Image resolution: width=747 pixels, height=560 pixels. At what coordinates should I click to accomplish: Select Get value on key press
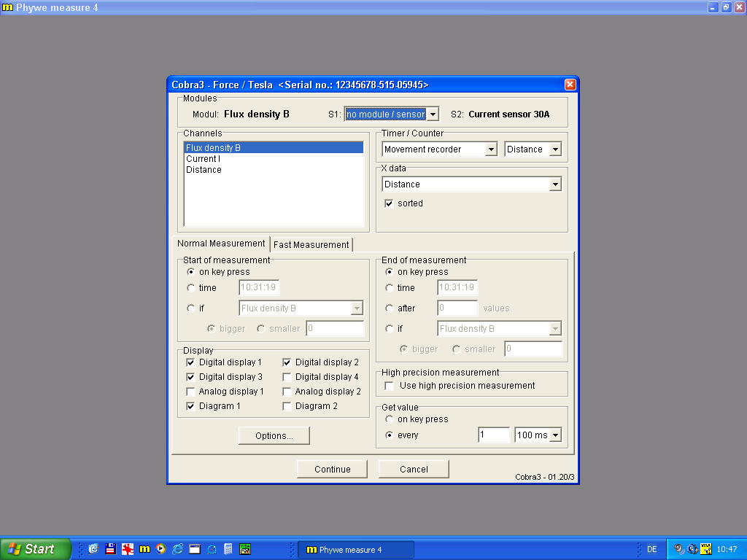click(x=390, y=419)
